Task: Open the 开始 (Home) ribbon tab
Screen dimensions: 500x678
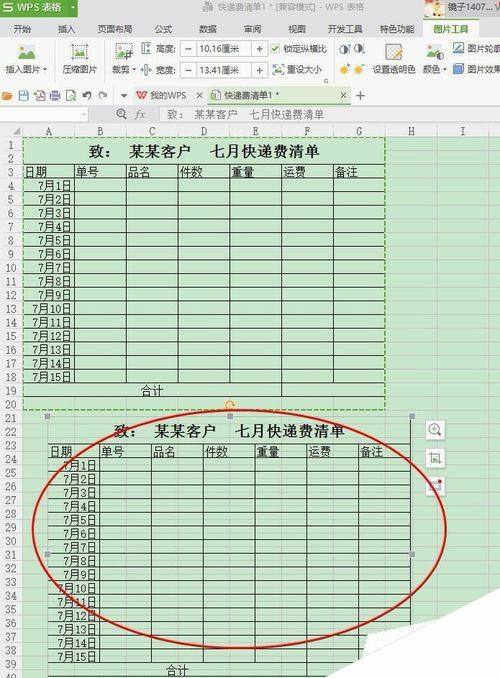Action: click(x=22, y=29)
